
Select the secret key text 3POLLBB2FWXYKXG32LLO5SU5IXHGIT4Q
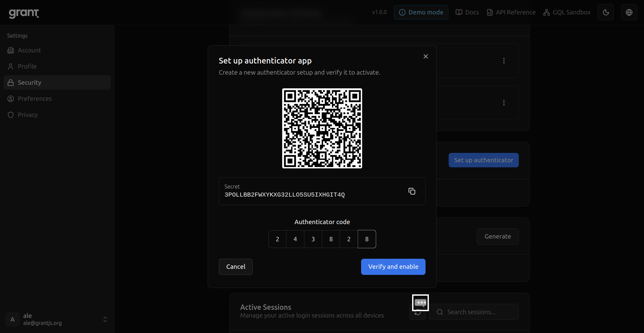click(285, 195)
